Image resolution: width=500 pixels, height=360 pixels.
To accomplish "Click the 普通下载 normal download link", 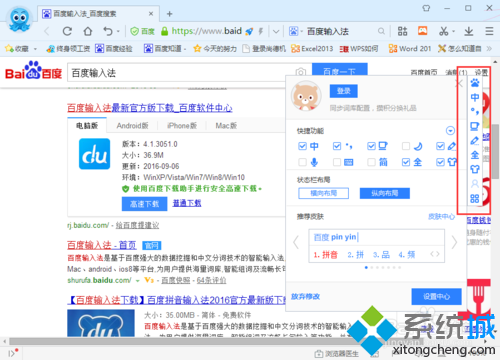I will tap(187, 203).
